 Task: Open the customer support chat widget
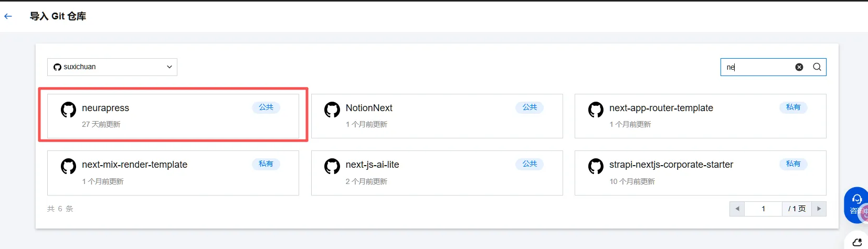(856, 204)
